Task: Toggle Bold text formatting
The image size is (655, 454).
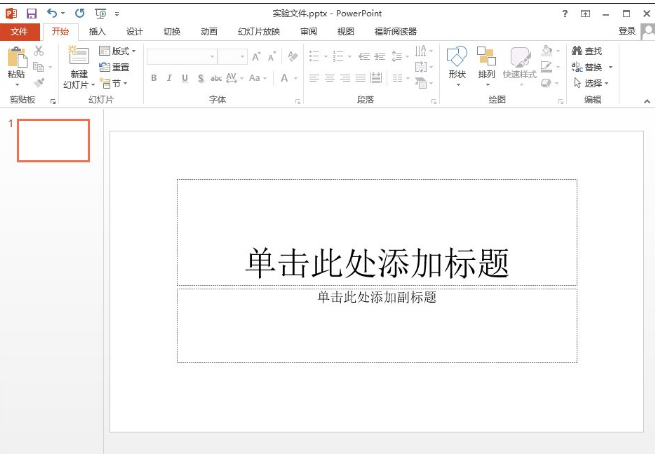Action: pos(154,78)
